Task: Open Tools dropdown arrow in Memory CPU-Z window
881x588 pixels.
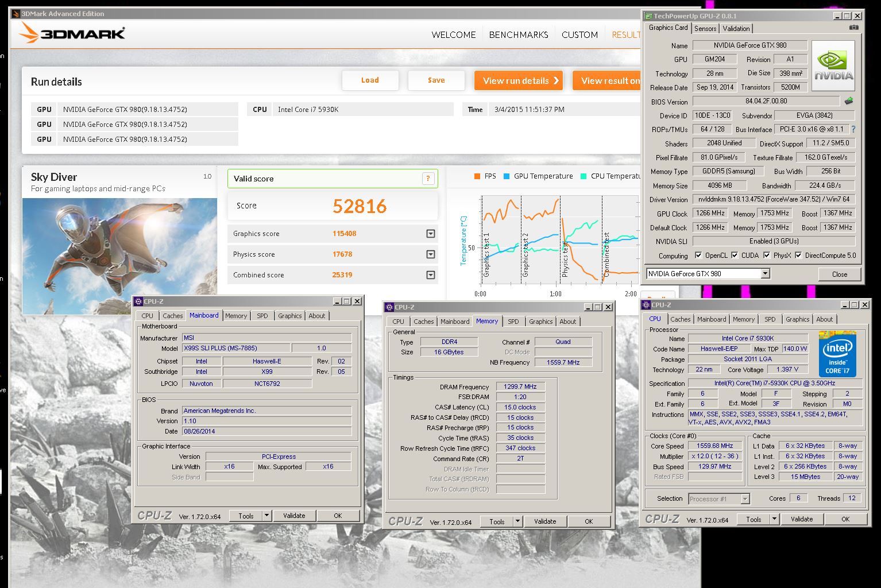Action: click(517, 521)
